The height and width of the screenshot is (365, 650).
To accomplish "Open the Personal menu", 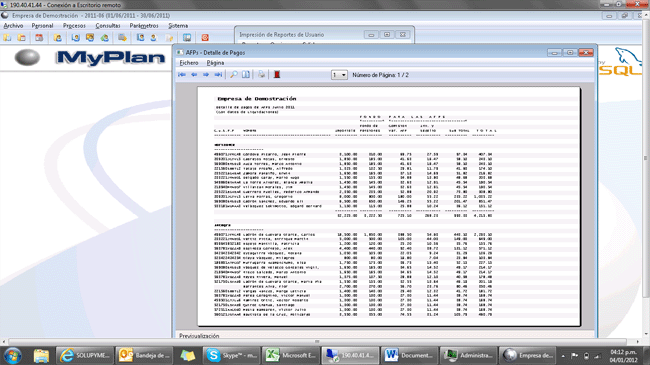I will [42, 26].
